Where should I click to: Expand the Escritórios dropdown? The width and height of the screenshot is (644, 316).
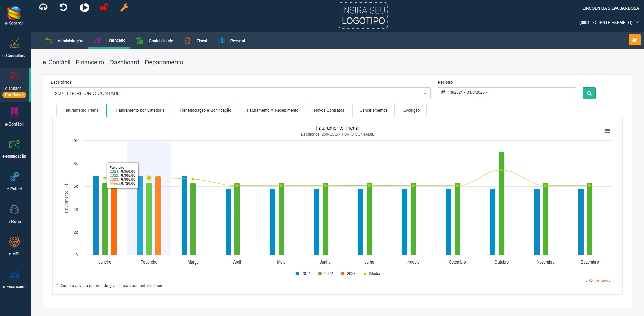tap(240, 93)
